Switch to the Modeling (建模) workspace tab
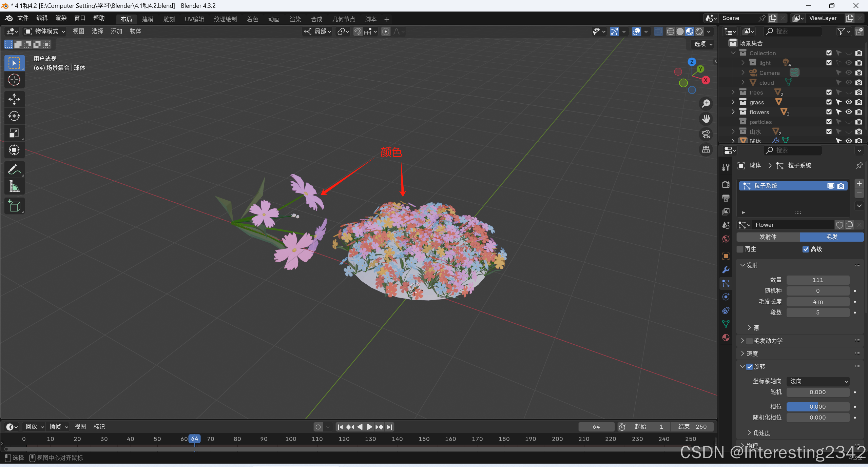 pos(148,19)
